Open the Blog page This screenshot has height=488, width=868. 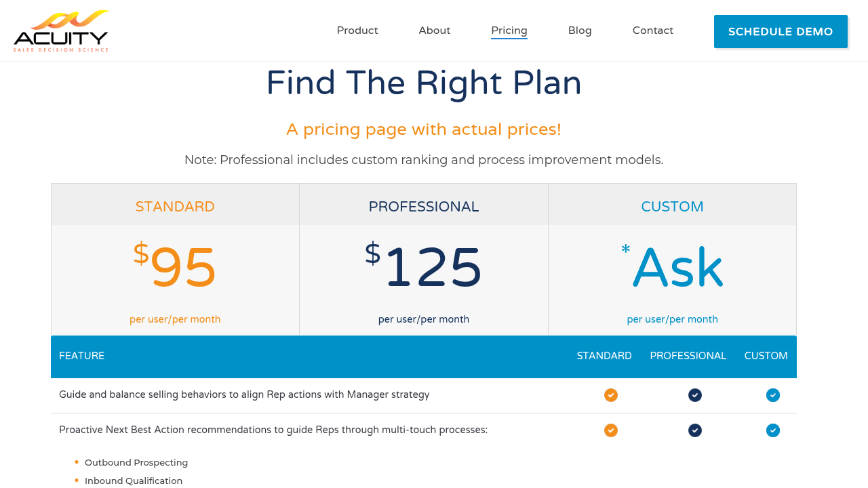[x=580, y=30]
